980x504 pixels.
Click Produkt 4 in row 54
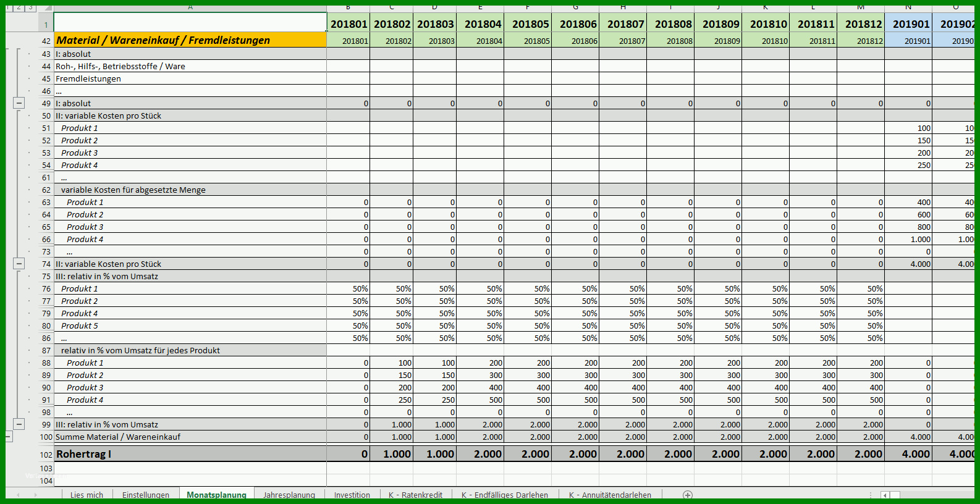(190, 165)
